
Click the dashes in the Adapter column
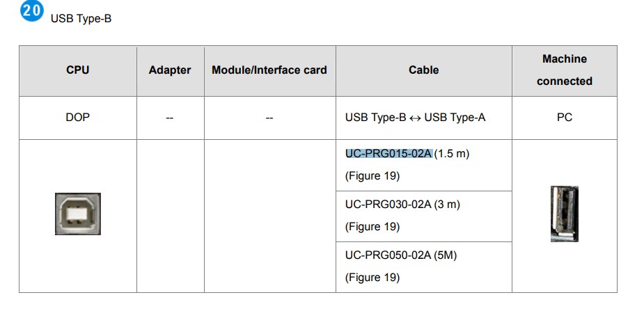(170, 118)
